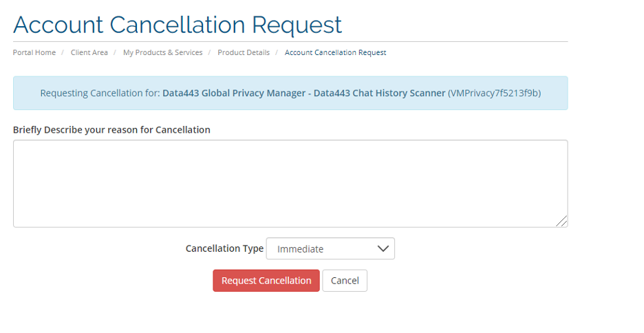Select the Immediate value in the dropdown
This screenshot has height=333, width=644.
pos(300,249)
